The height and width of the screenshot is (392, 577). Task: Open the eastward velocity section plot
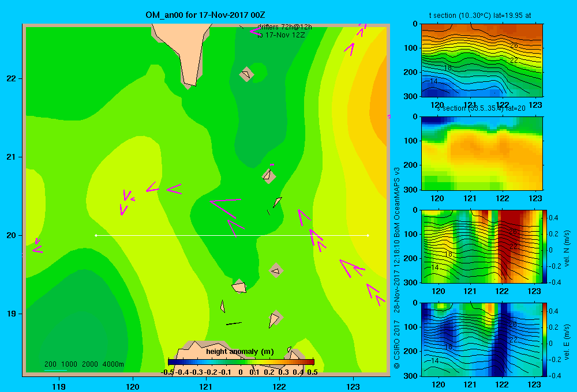coord(482,340)
